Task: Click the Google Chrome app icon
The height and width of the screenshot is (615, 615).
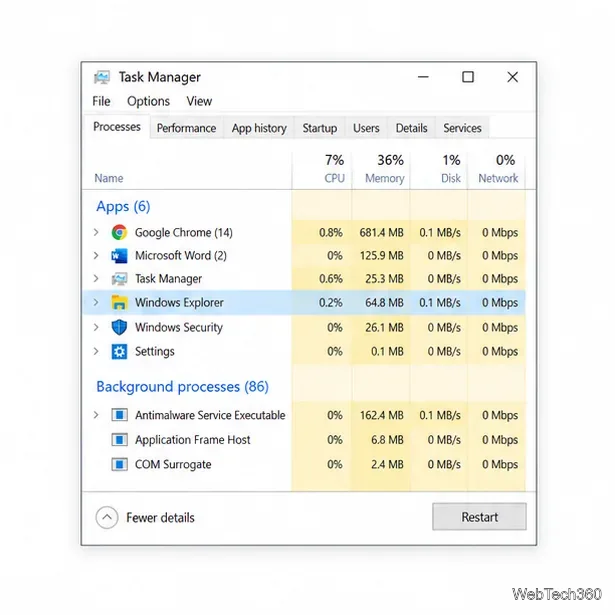Action: [119, 232]
